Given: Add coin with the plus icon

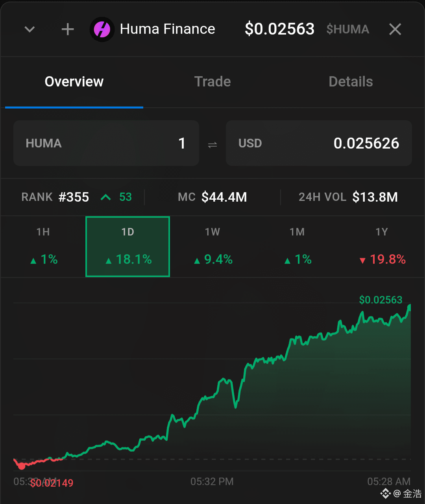Looking at the screenshot, I should 68,29.
